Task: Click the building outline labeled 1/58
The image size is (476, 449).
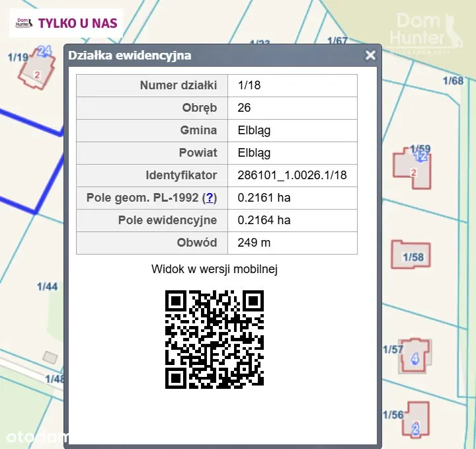Action: click(411, 255)
